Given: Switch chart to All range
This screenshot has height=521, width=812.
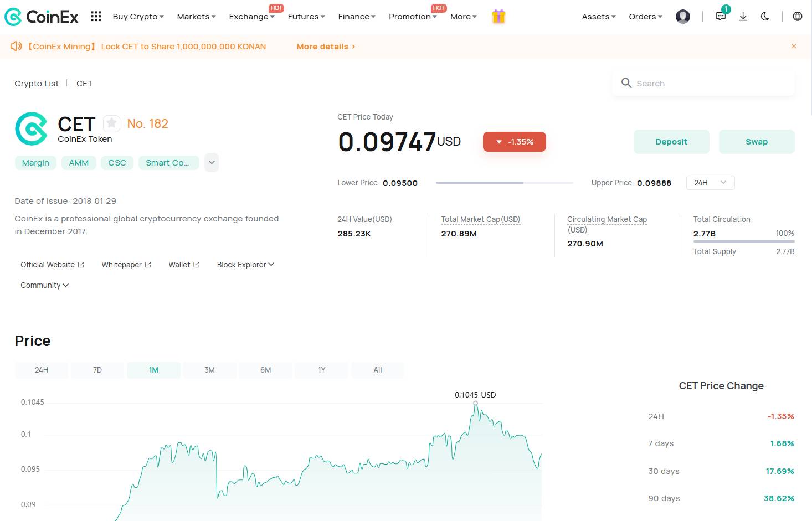Looking at the screenshot, I should (x=378, y=370).
